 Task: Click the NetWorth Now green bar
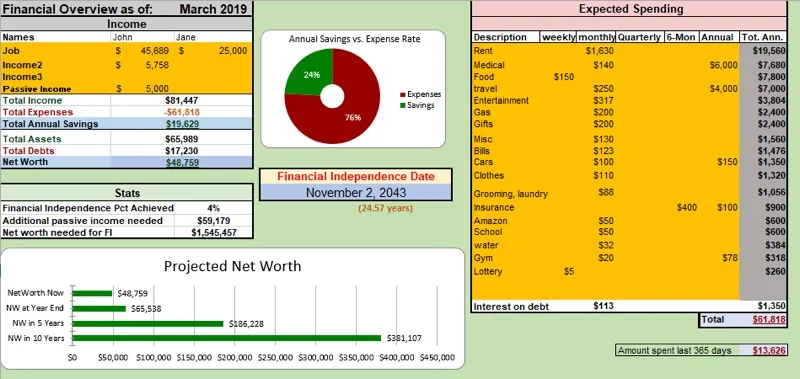pyautogui.click(x=92, y=293)
